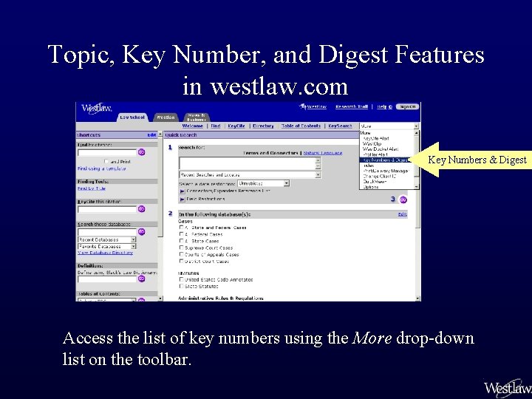Click the Find toolbar link
532x399 pixels.
click(x=216, y=126)
